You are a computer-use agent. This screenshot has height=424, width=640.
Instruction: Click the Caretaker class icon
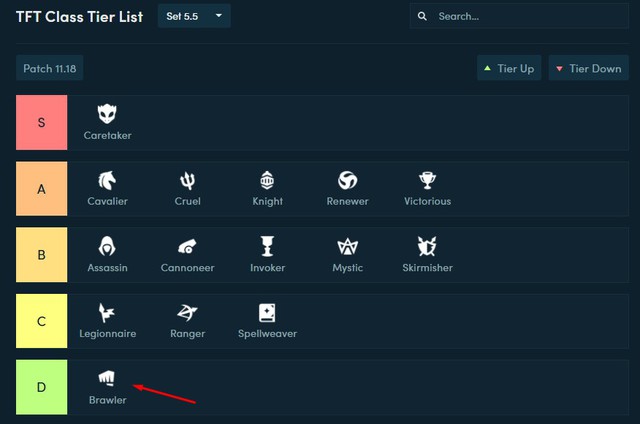tap(107, 114)
